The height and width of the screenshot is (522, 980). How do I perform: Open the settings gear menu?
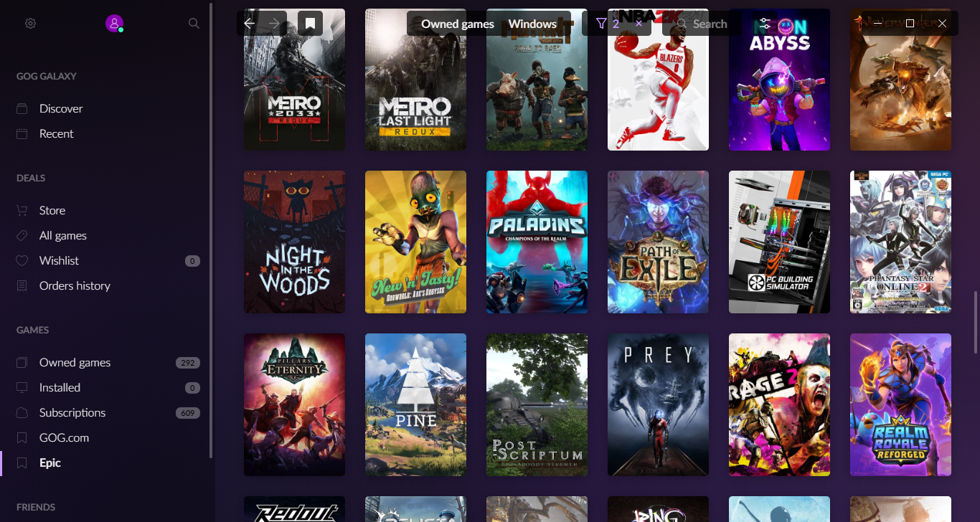(x=30, y=24)
